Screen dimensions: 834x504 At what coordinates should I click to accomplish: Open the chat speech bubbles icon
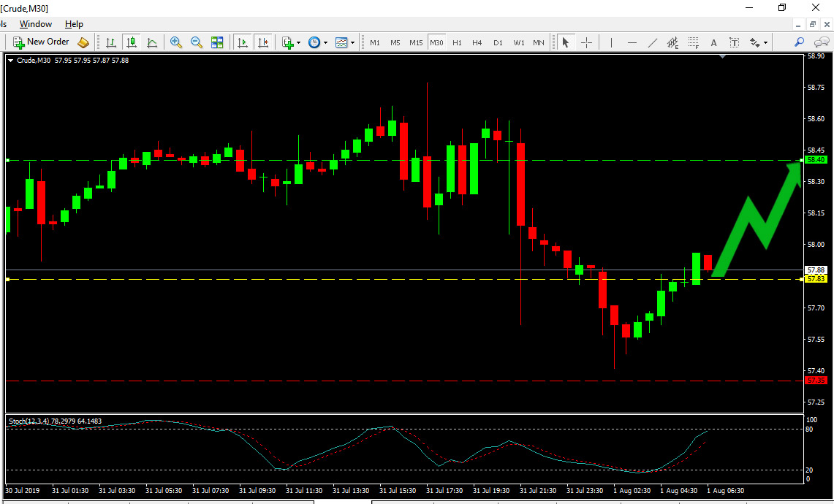[x=822, y=42]
